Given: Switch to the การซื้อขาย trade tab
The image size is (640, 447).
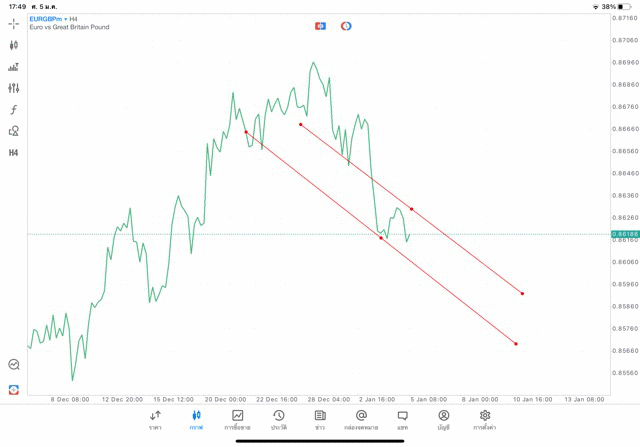Looking at the screenshot, I should tap(237, 420).
